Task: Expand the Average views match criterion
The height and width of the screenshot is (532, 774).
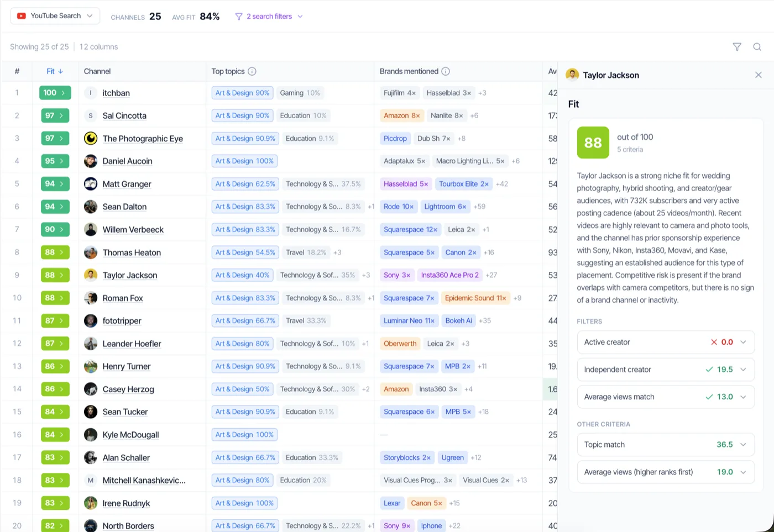Action: tap(666, 397)
